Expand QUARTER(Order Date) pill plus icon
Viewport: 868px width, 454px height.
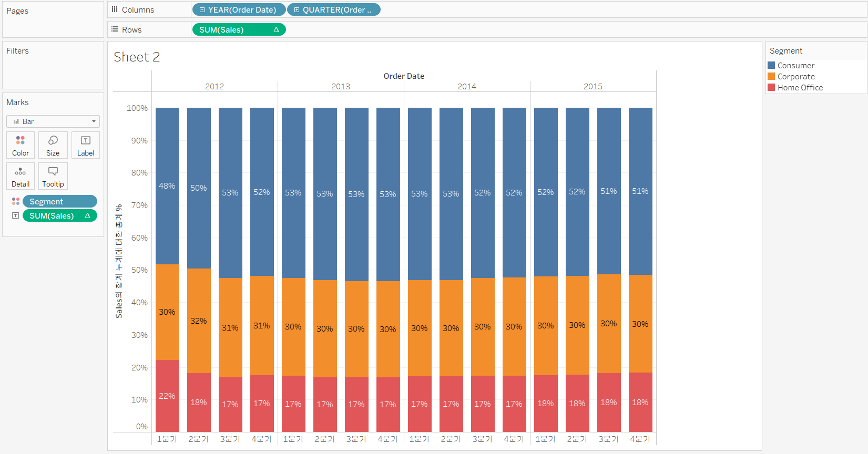coord(297,10)
